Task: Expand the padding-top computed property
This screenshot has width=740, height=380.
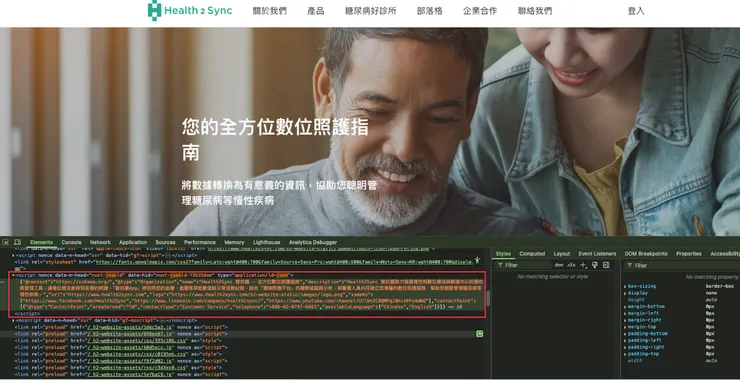Action: tap(625, 354)
